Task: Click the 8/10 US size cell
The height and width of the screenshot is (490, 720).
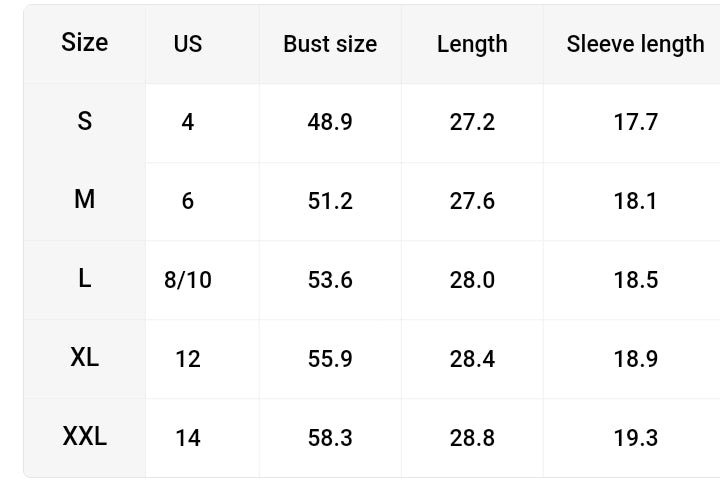Action: pos(188,280)
